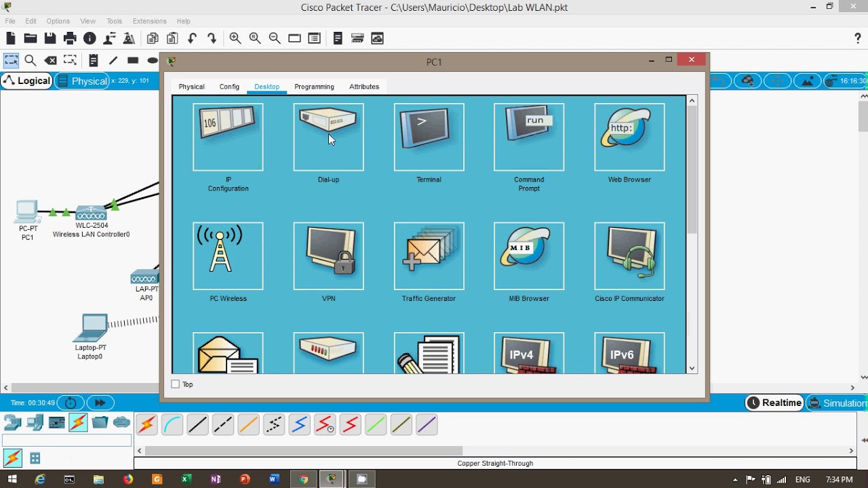
Task: Select the Draw Line tool
Action: 113,60
